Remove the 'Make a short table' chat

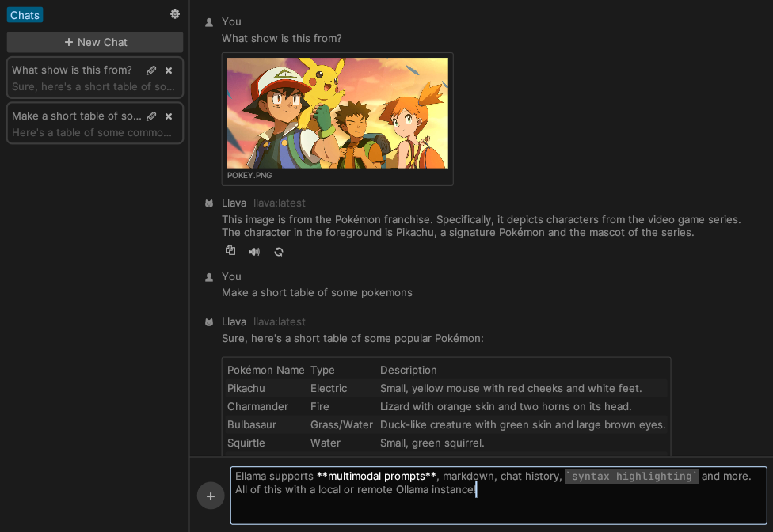(x=168, y=116)
